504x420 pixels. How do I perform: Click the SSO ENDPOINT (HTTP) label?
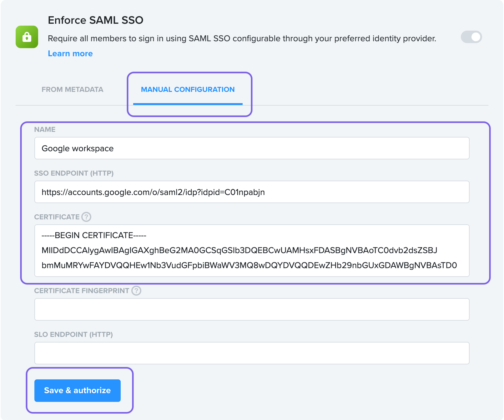click(x=74, y=173)
